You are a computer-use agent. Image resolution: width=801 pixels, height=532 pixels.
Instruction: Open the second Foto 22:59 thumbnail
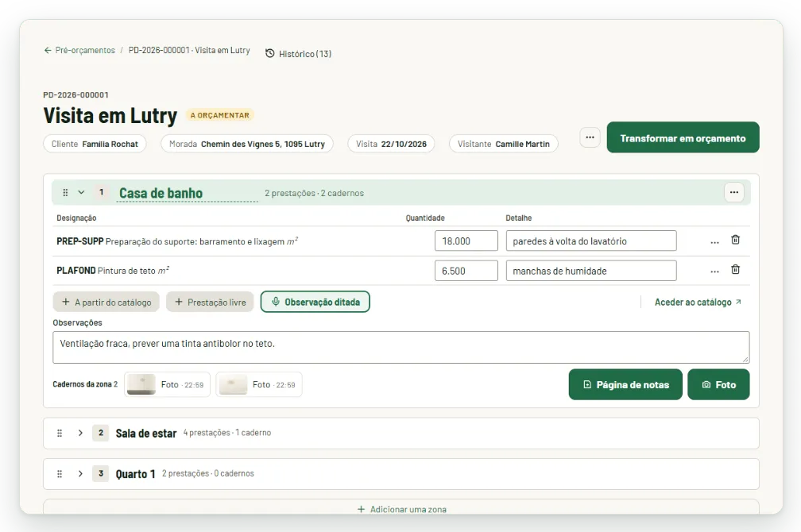pyautogui.click(x=259, y=384)
